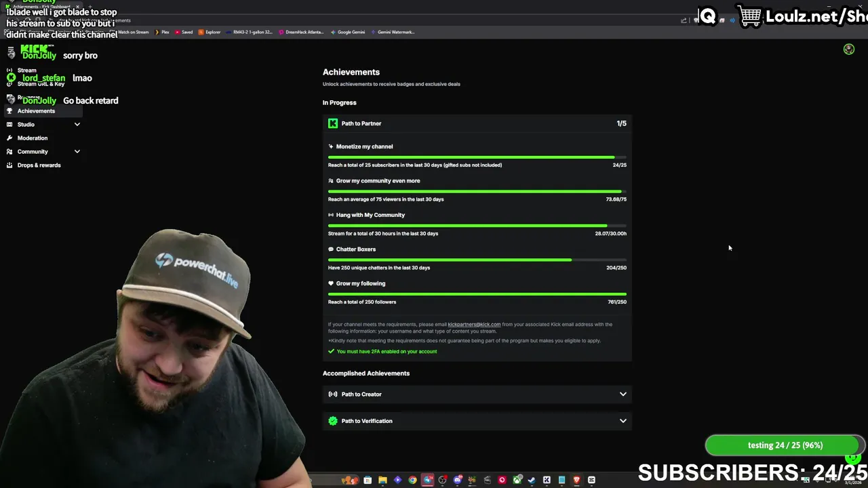Open Drops & rewards in the sidebar
The height and width of the screenshot is (488, 868).
39,165
